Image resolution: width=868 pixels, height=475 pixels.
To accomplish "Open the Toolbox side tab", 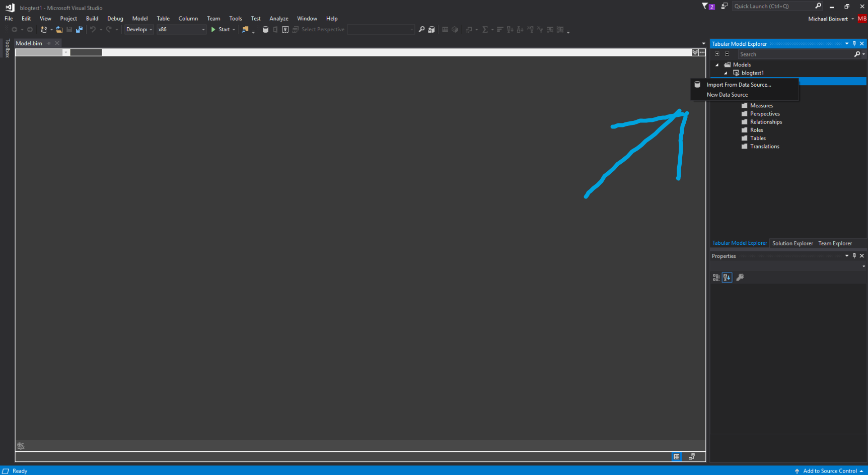I will tap(7, 48).
